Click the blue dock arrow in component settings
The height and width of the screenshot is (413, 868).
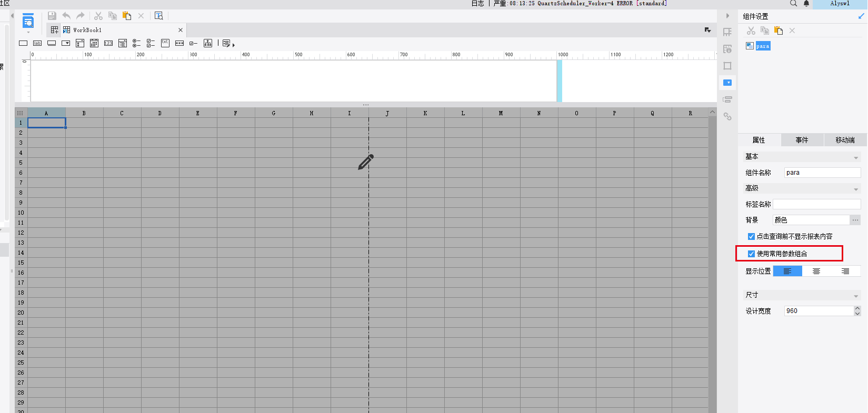click(x=861, y=16)
